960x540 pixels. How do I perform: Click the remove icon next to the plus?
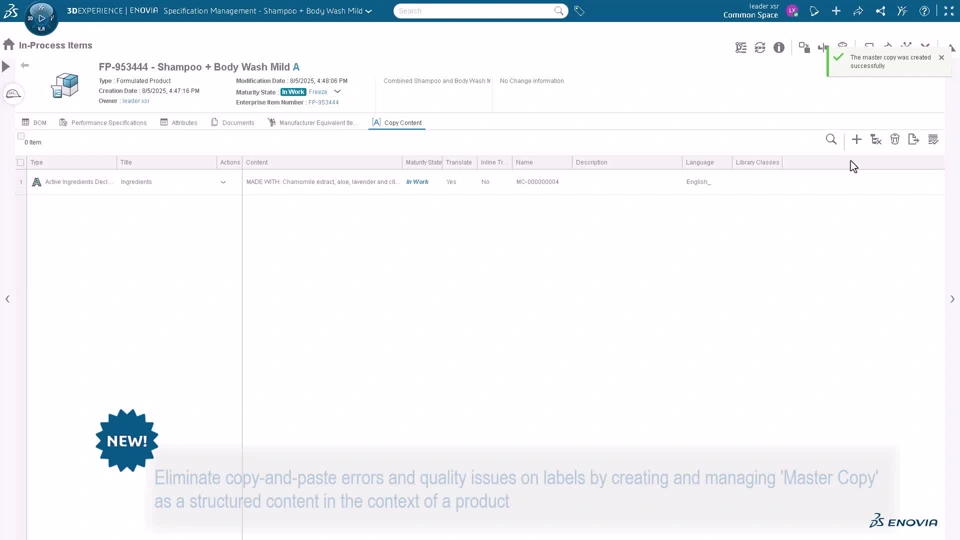click(876, 140)
